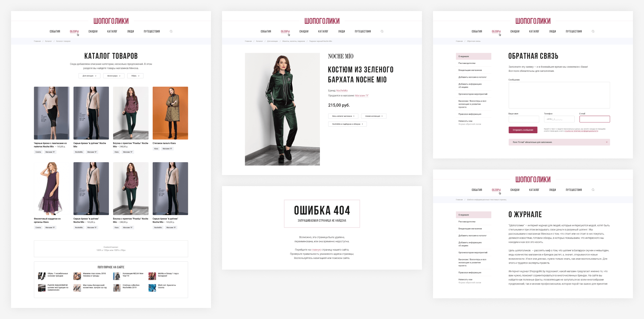Screen dimensions: 644x319
Task: Open the Черные брюки с лампасами product photo
Action: 51,113
